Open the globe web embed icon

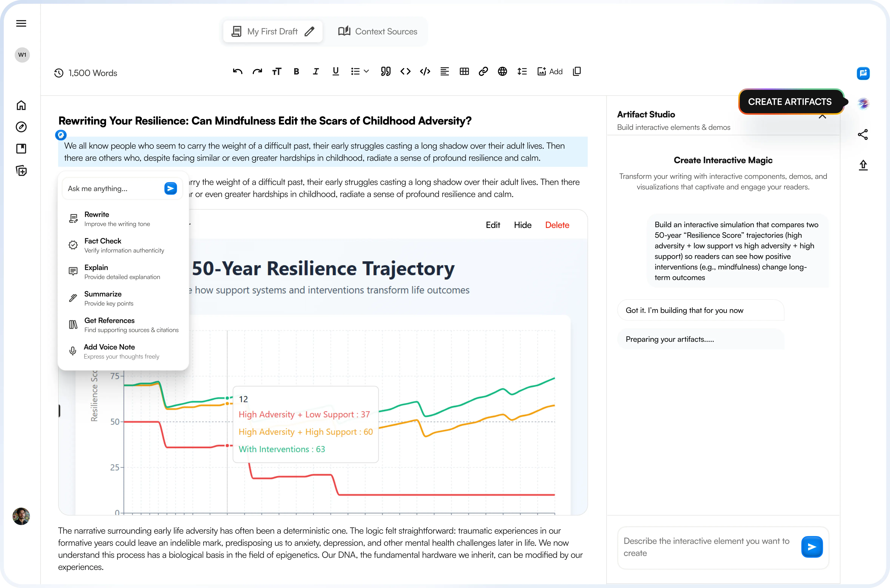503,71
